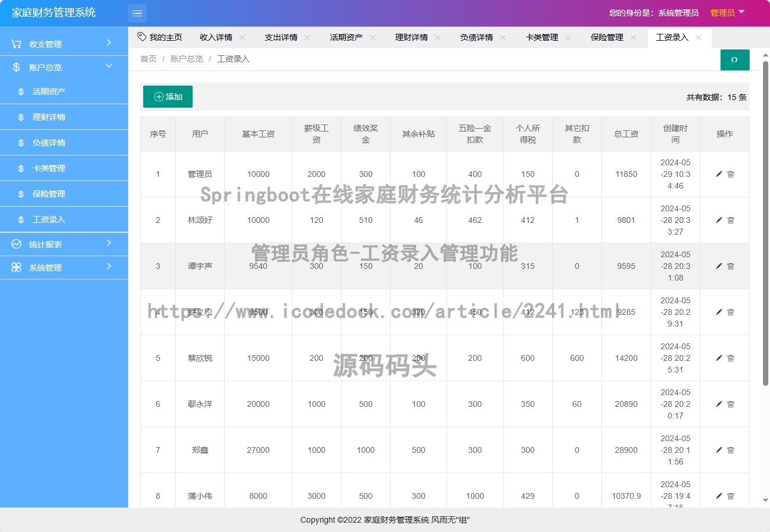Delete the 谭宇声 salary row
This screenshot has height=532, width=770.
click(730, 266)
